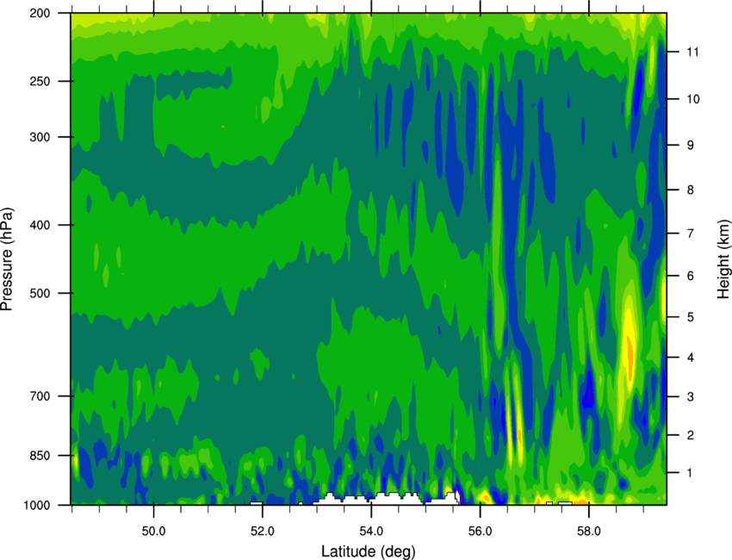Viewport: 732px width, 560px height.
Task: Click the 50.0 latitude tick label
Action: (x=153, y=532)
